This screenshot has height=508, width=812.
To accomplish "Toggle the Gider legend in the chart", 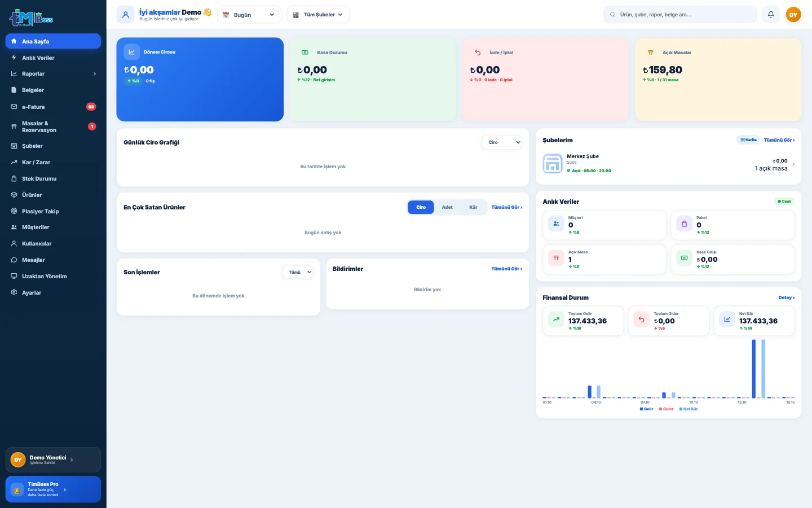I will point(667,409).
